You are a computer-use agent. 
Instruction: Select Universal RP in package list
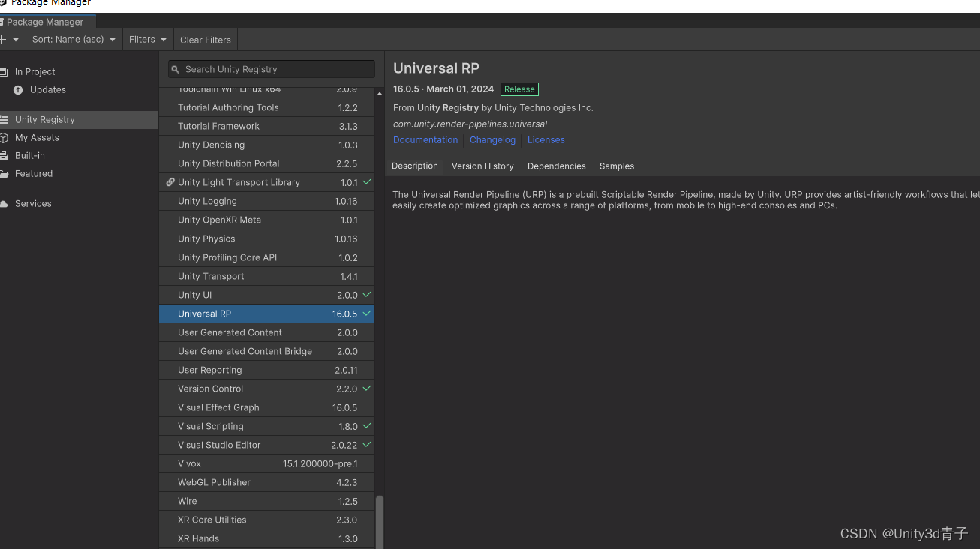click(x=266, y=313)
